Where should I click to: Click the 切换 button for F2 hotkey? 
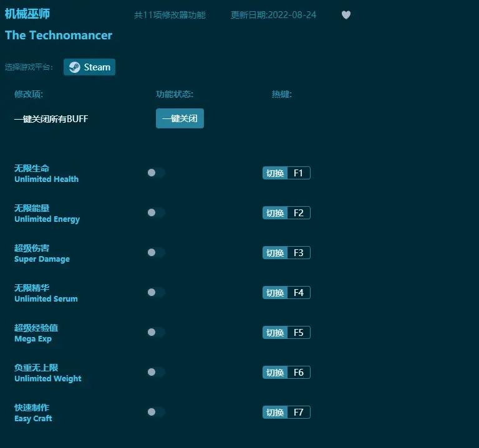275,213
